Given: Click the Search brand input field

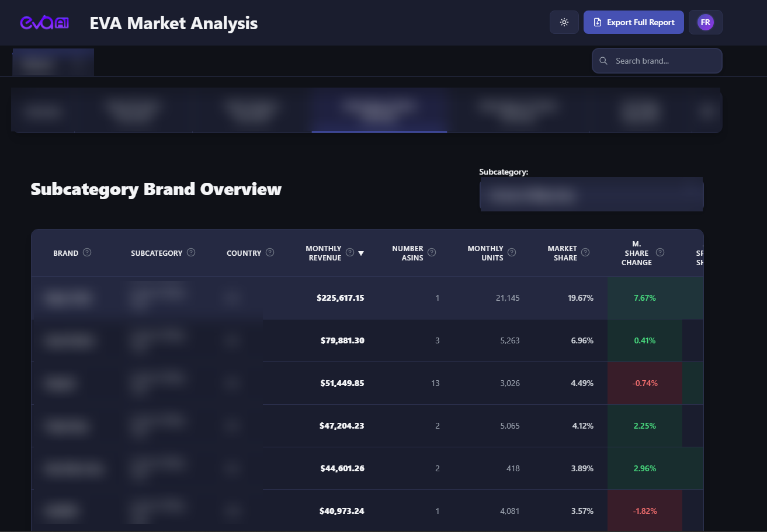Looking at the screenshot, I should (x=663, y=61).
